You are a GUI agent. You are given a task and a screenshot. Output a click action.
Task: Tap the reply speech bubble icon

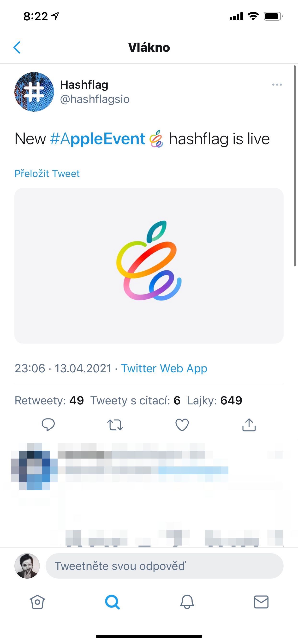coord(48,425)
